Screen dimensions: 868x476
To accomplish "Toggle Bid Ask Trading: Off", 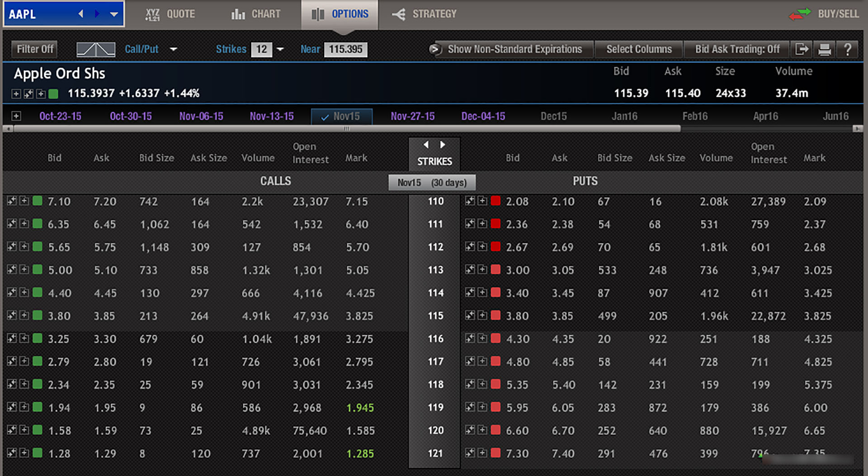I will 737,49.
